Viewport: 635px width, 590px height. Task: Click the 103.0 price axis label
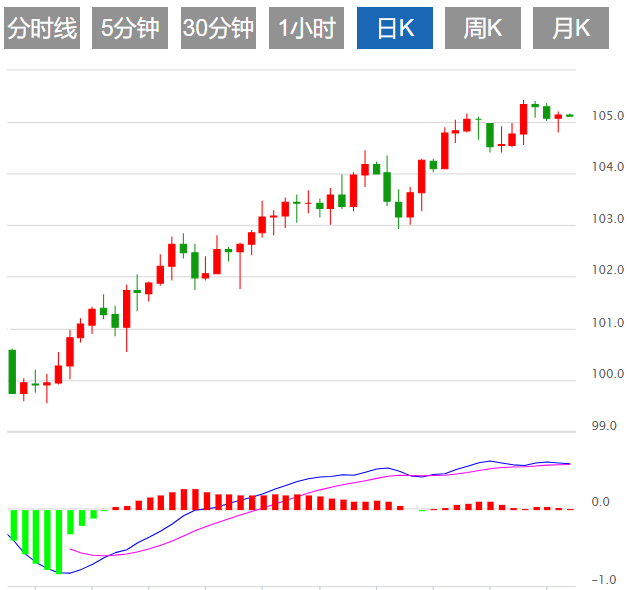(607, 219)
